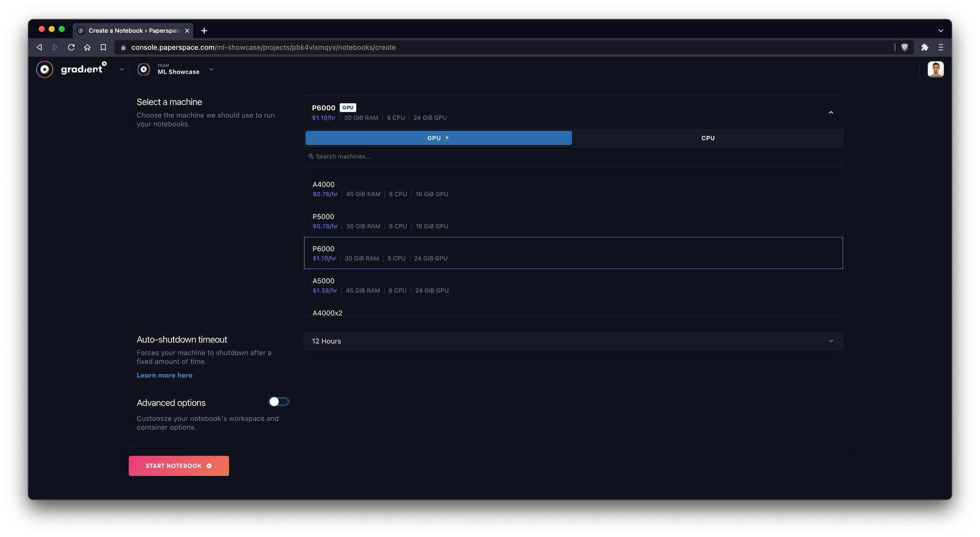This screenshot has width=980, height=537.
Task: Click the browser reload icon
Action: pos(72,48)
